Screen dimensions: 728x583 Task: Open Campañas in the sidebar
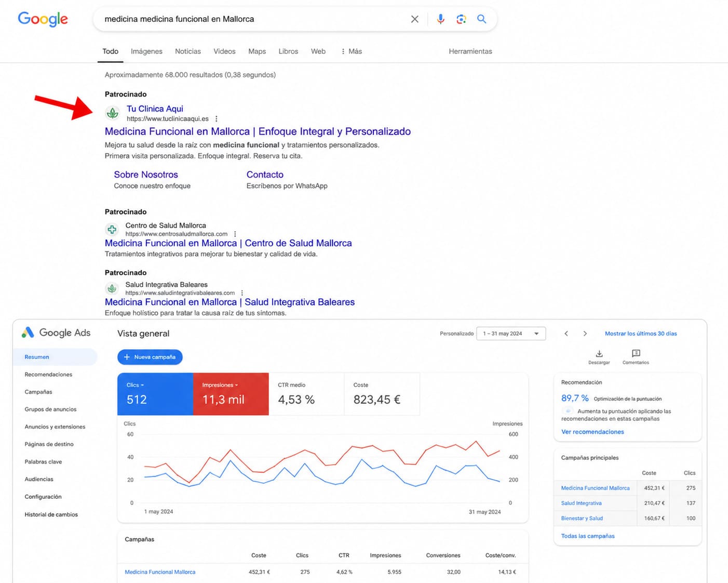(38, 392)
